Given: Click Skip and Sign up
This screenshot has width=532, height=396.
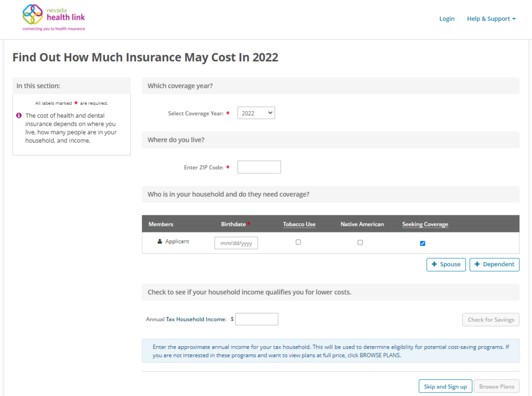Looking at the screenshot, I should [x=445, y=387].
